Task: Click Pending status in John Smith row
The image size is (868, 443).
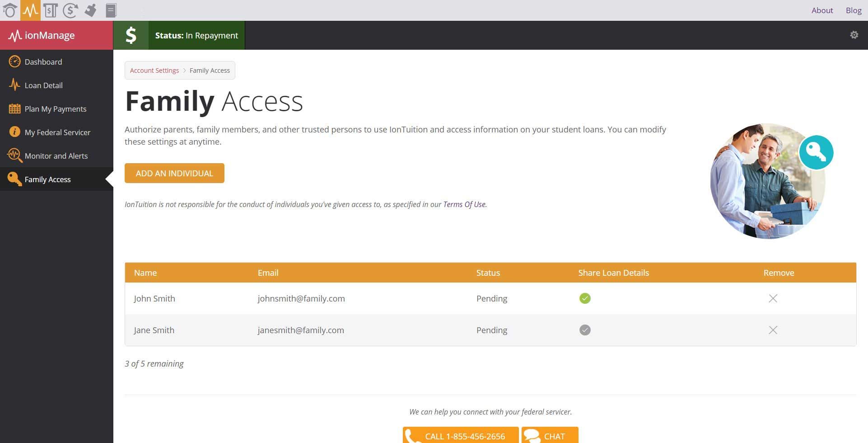Action: pyautogui.click(x=492, y=298)
